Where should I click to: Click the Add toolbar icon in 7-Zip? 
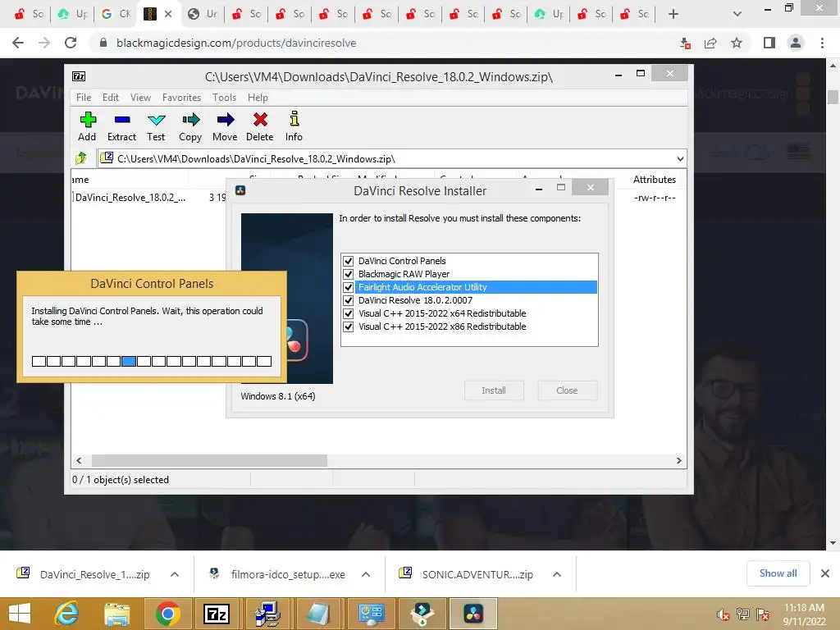[x=87, y=120]
